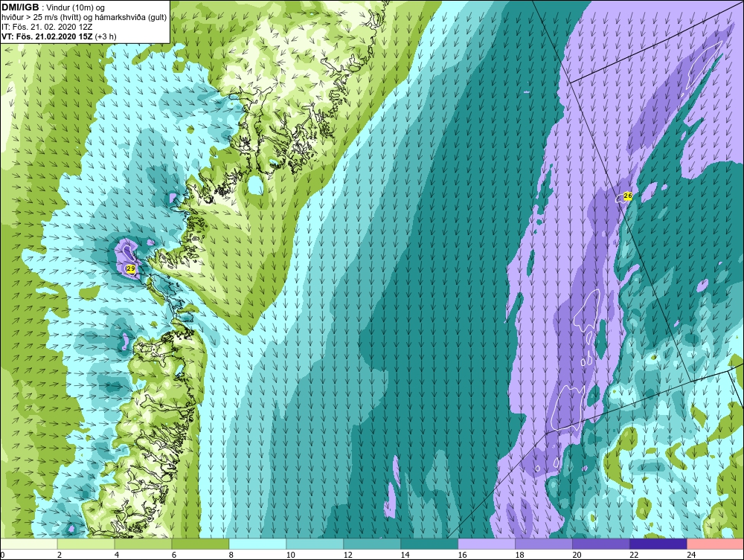Viewport: 744px width, 560px height.
Task: Click the yellow 26 gust marker
Action: [x=628, y=196]
